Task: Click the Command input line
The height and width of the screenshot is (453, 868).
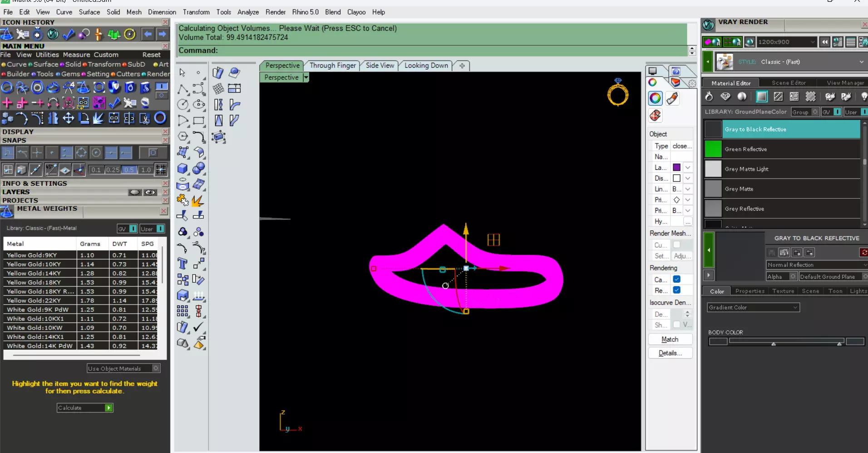Action: click(433, 50)
